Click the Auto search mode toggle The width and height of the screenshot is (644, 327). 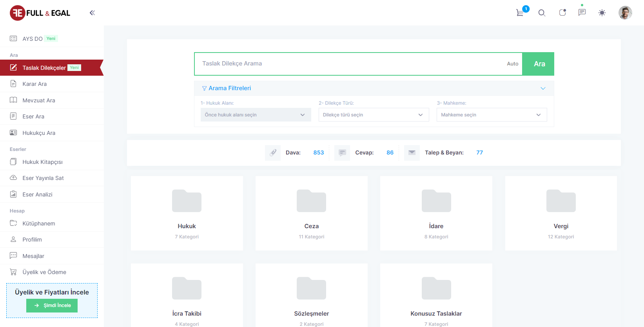click(512, 64)
